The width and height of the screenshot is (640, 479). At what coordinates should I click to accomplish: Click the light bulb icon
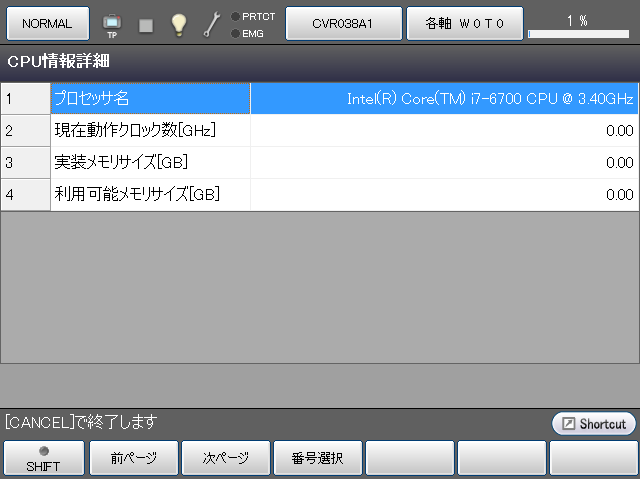click(178, 23)
